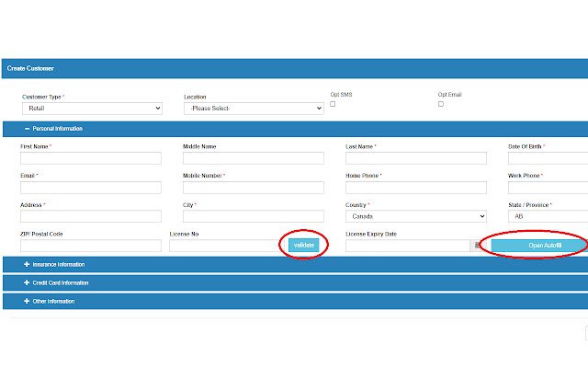Click the Open Autofill button
Image resolution: width=588 pixels, height=368 pixels.
click(x=539, y=246)
